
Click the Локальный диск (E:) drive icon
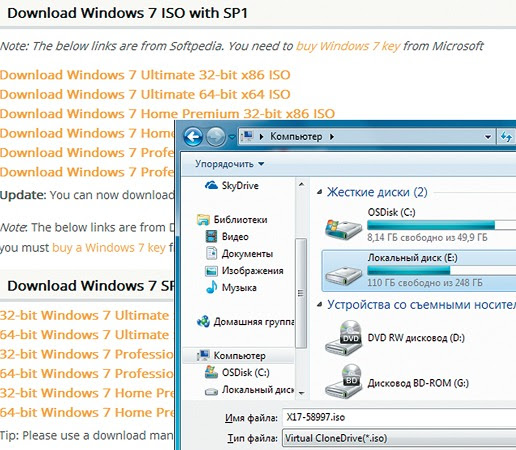click(x=343, y=275)
